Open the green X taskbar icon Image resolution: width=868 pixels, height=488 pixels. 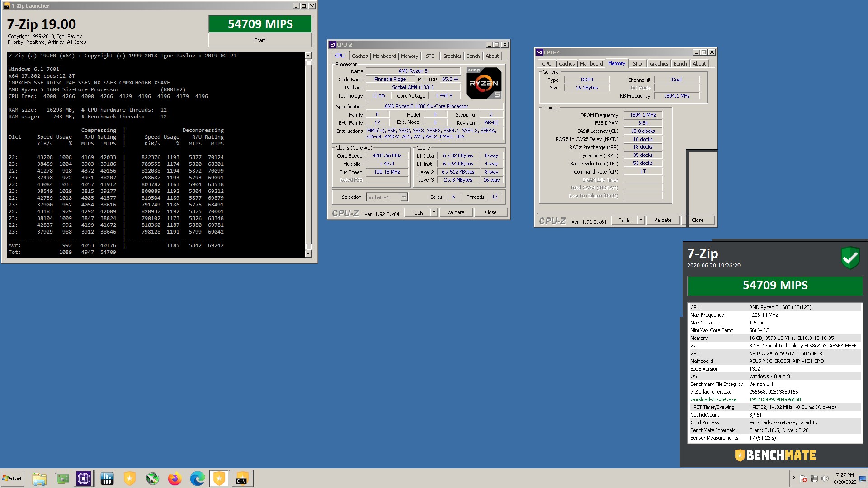152,479
